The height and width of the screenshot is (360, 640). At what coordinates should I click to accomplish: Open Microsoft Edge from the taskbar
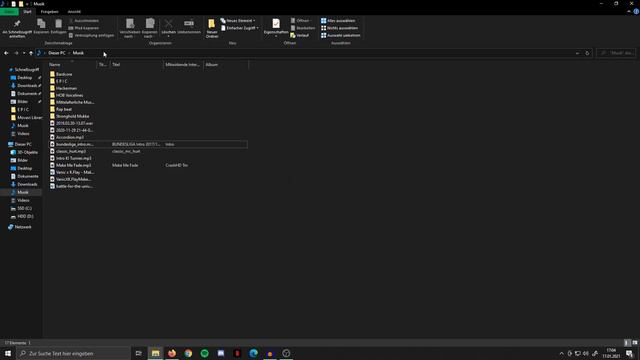(x=253, y=353)
